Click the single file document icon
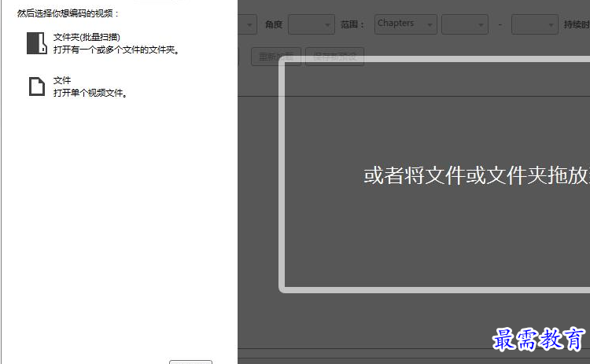 (37, 86)
